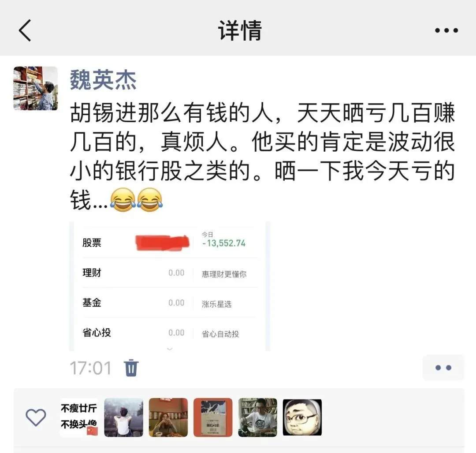Tap liker avatar of person facing mountains
The height and width of the screenshot is (453, 476).
pyautogui.click(x=123, y=417)
